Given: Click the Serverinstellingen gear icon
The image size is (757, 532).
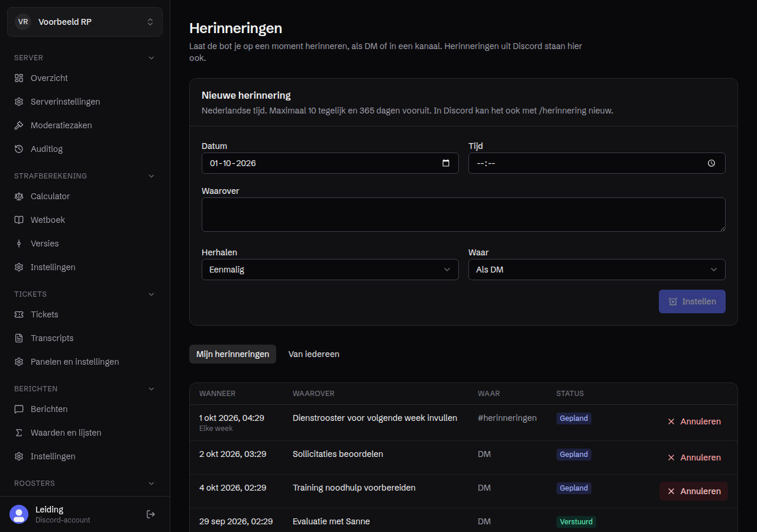Looking at the screenshot, I should pos(19,102).
